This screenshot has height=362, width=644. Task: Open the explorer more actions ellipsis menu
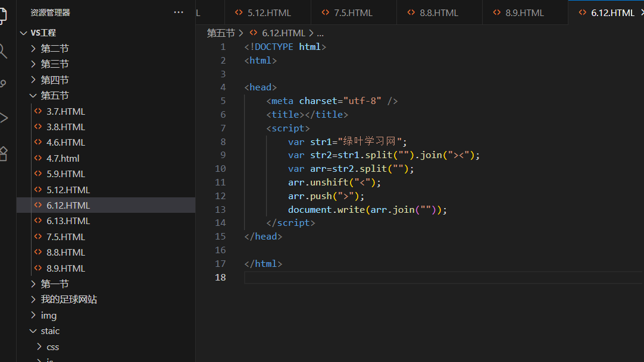click(178, 12)
